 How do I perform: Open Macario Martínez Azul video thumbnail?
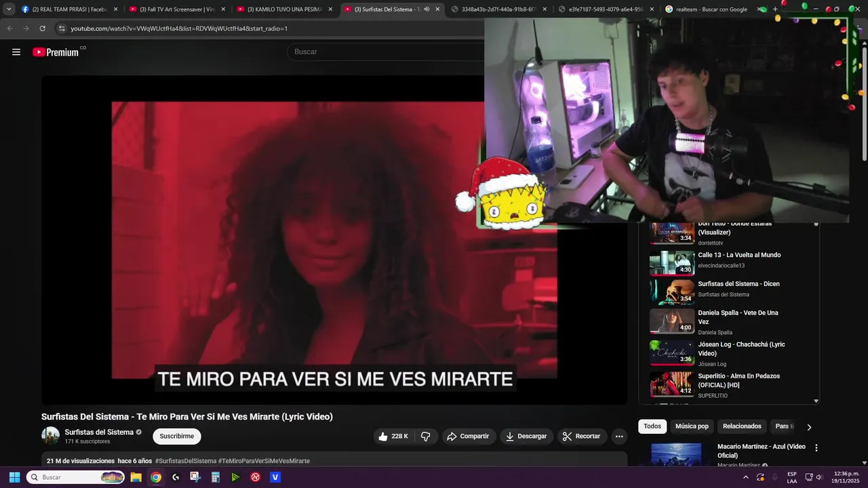pyautogui.click(x=676, y=455)
